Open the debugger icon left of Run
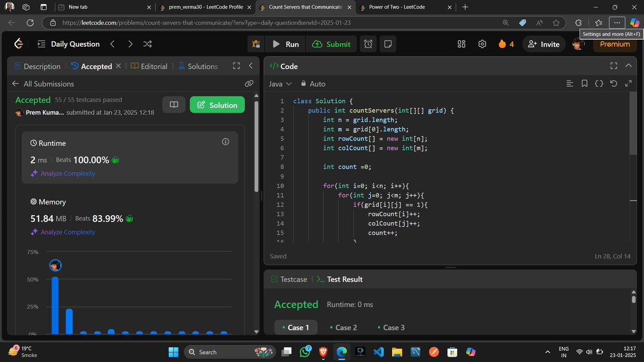Image resolution: width=644 pixels, height=362 pixels. click(x=257, y=44)
